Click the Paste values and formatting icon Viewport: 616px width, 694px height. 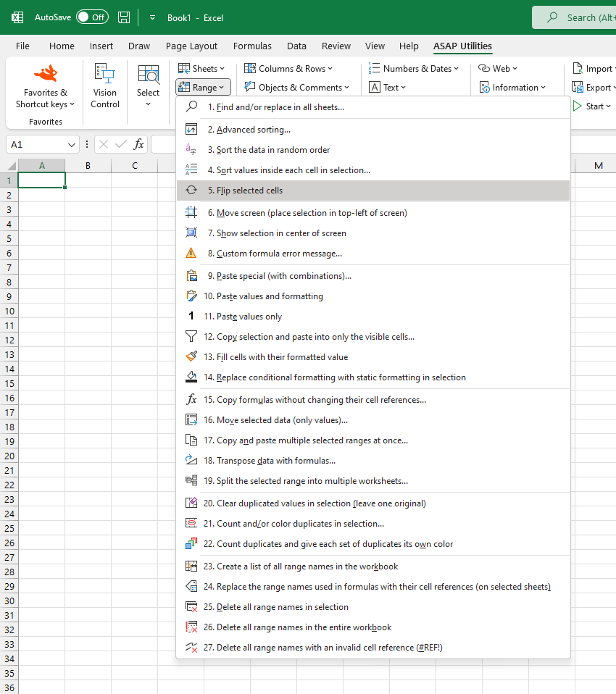(191, 296)
